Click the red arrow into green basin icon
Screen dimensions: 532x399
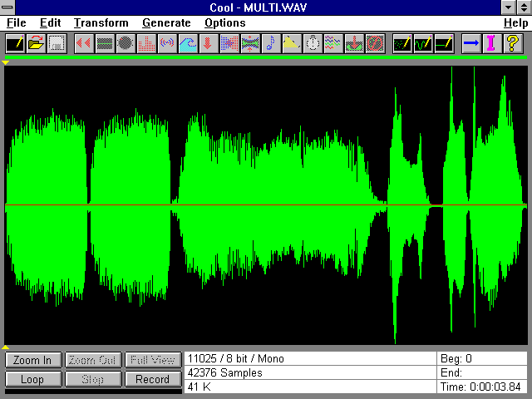[x=354, y=43]
